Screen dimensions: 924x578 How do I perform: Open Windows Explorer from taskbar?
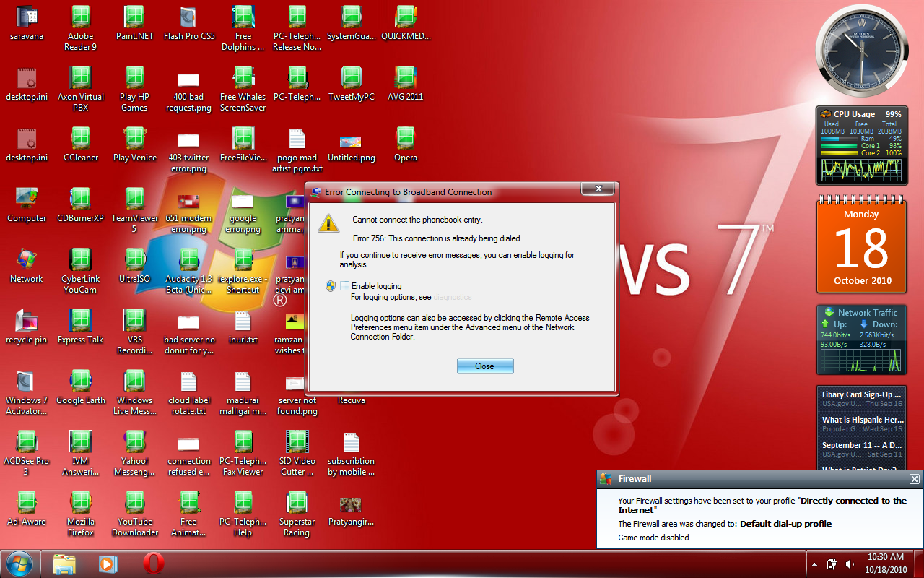click(x=64, y=564)
